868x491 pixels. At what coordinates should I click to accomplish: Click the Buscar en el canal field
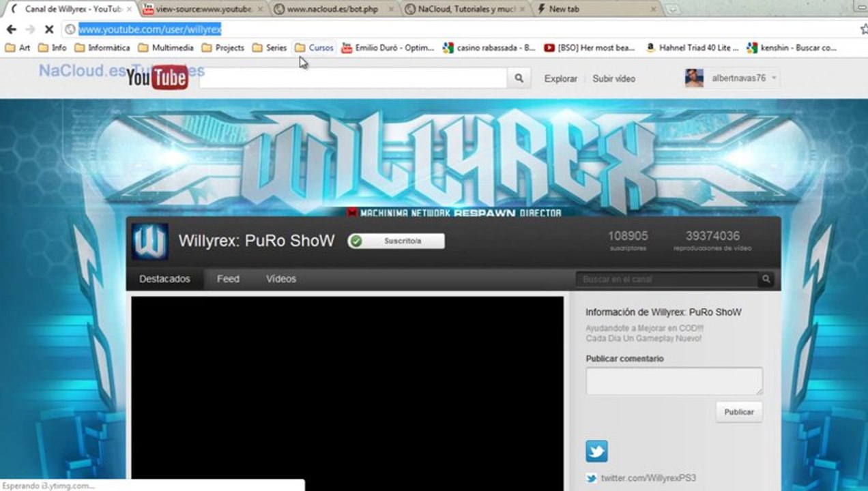(667, 279)
